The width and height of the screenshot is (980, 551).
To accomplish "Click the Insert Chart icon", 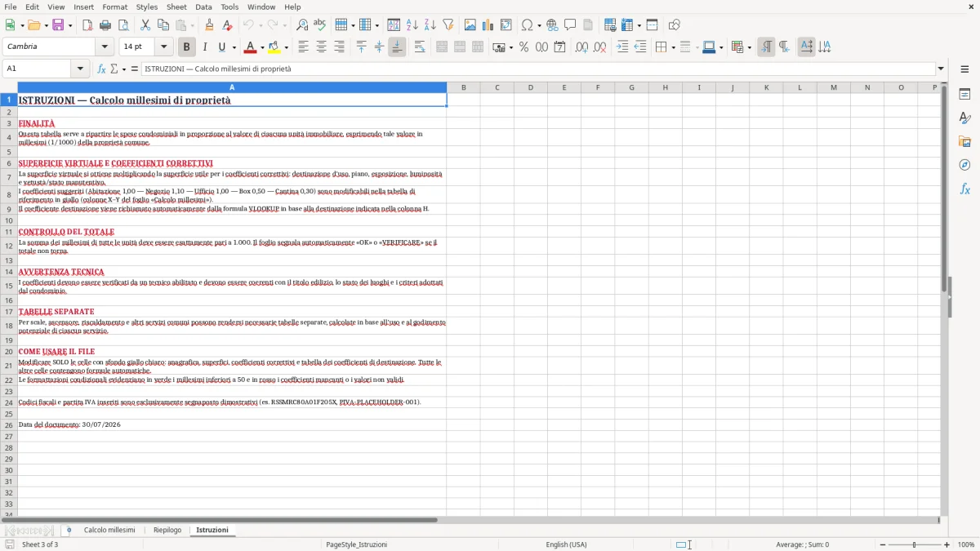I will point(488,25).
